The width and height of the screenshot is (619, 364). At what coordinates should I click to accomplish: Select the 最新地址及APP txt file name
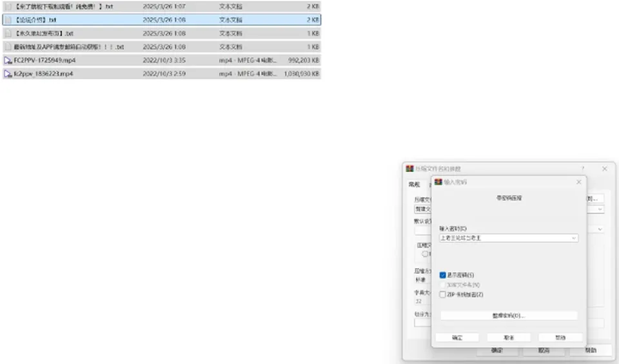tap(69, 47)
